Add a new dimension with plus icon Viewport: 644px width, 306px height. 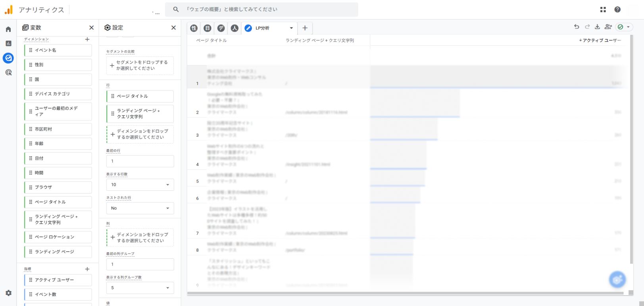(x=87, y=39)
